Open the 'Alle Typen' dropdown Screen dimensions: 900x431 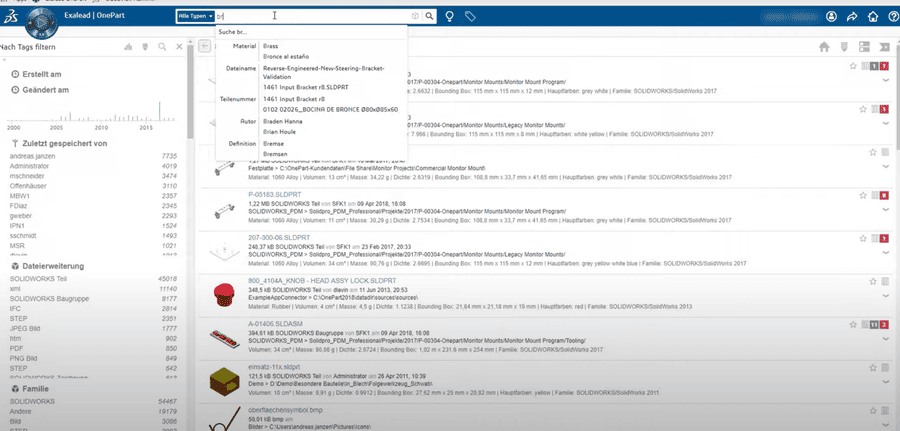(x=198, y=17)
